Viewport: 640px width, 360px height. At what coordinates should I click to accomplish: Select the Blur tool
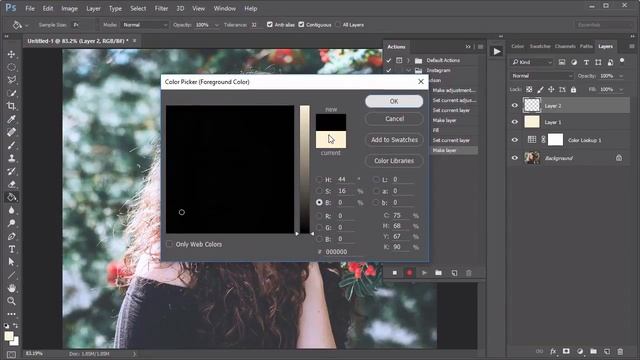11,210
